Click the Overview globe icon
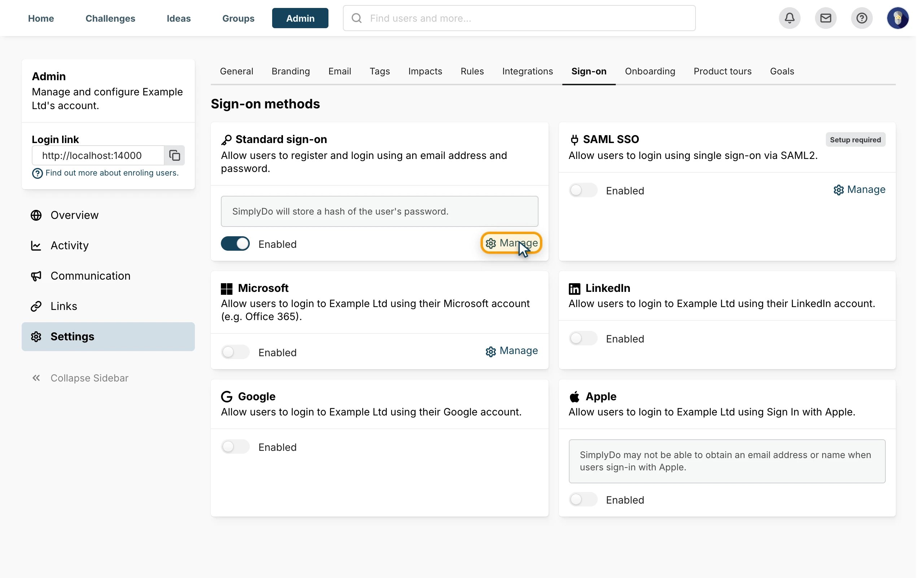This screenshot has height=578, width=924. [36, 215]
